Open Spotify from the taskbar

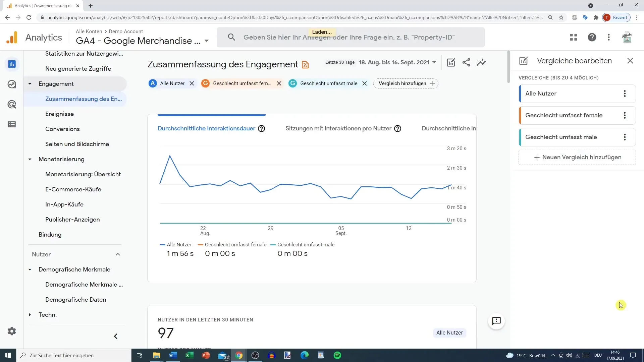(337, 355)
